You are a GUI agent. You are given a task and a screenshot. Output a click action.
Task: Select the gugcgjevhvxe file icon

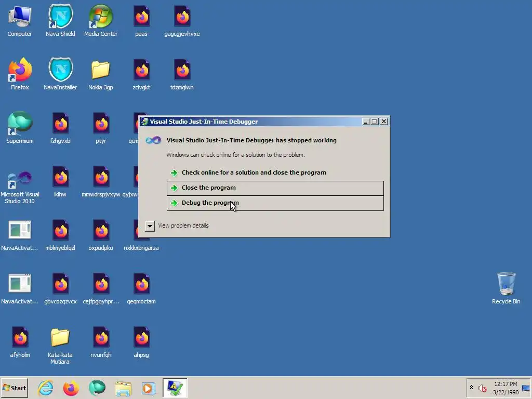(182, 21)
